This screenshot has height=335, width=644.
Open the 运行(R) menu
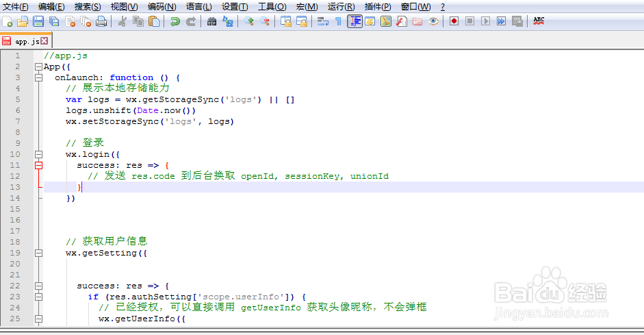coord(341,7)
